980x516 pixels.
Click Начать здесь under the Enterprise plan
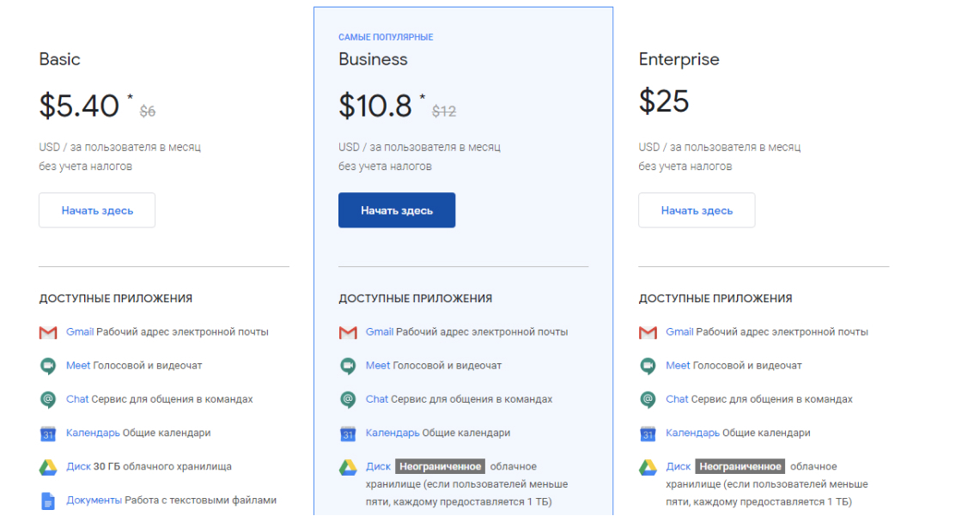[x=697, y=209]
